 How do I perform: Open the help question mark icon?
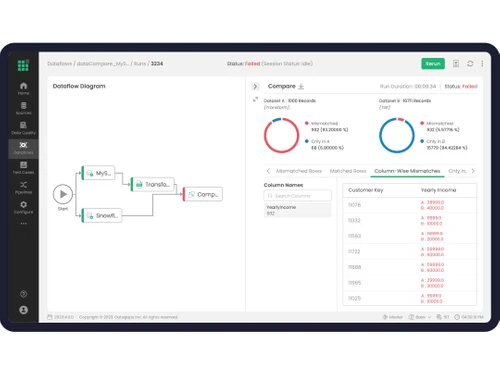(x=23, y=294)
